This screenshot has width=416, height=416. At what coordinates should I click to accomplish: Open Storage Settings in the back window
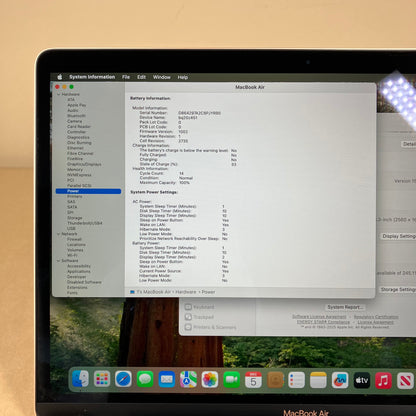tap(397, 290)
